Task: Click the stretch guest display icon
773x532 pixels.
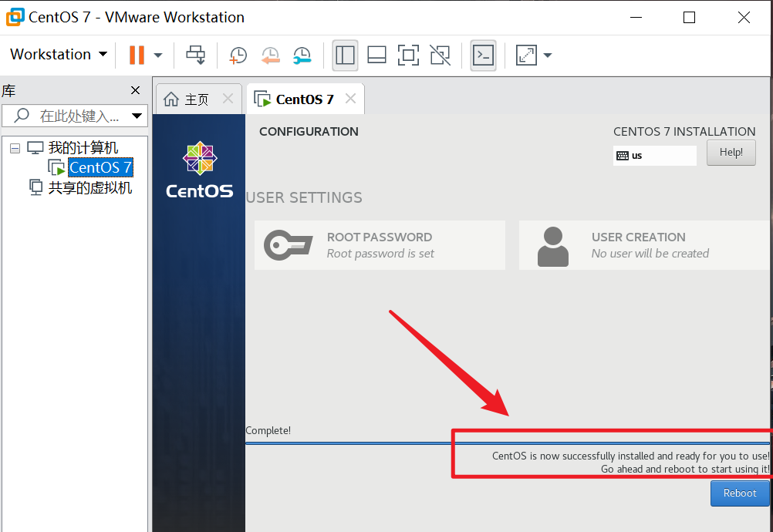Action: pyautogui.click(x=526, y=56)
